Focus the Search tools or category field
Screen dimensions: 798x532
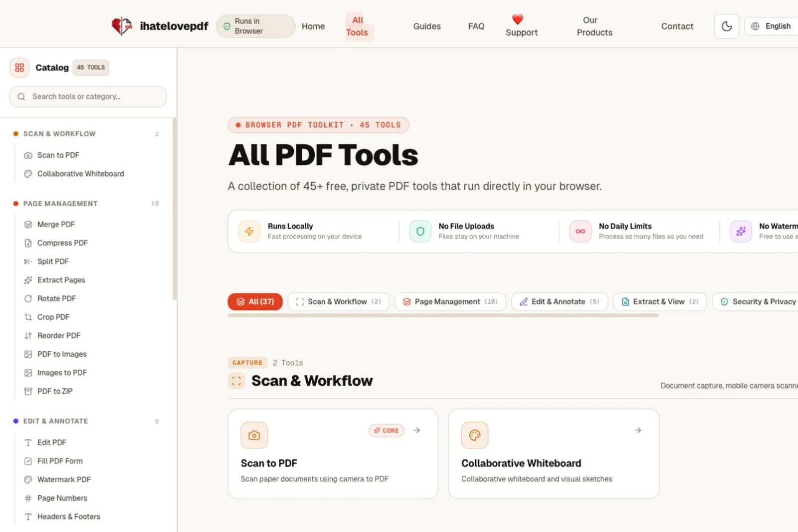[88, 97]
